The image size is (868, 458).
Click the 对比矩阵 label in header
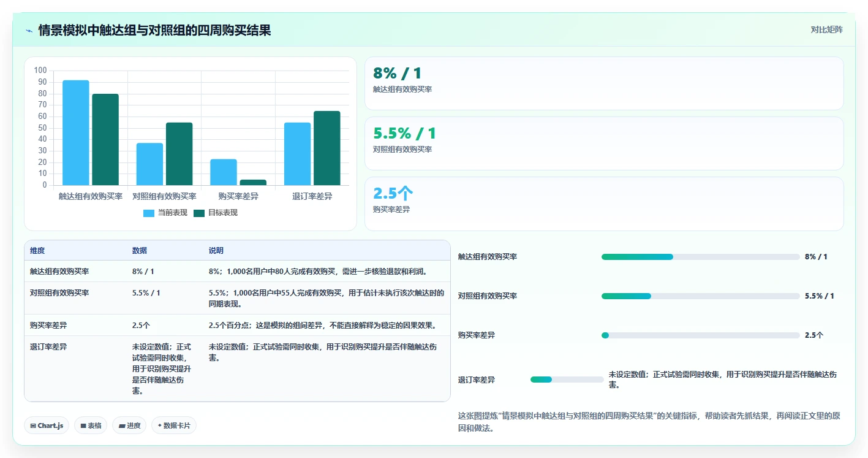[826, 30]
